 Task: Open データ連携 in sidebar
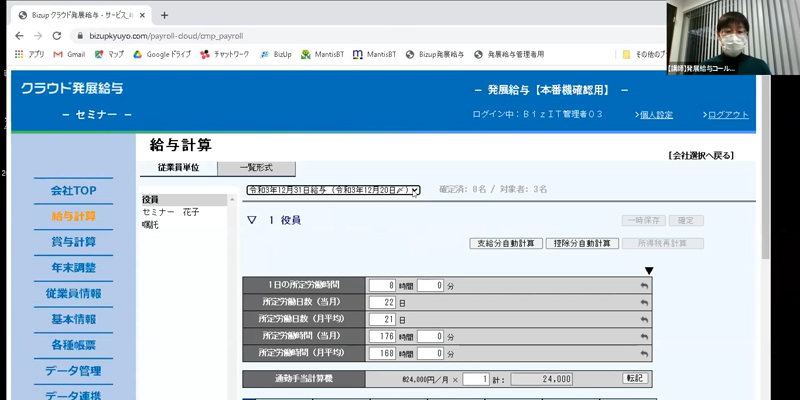73,394
